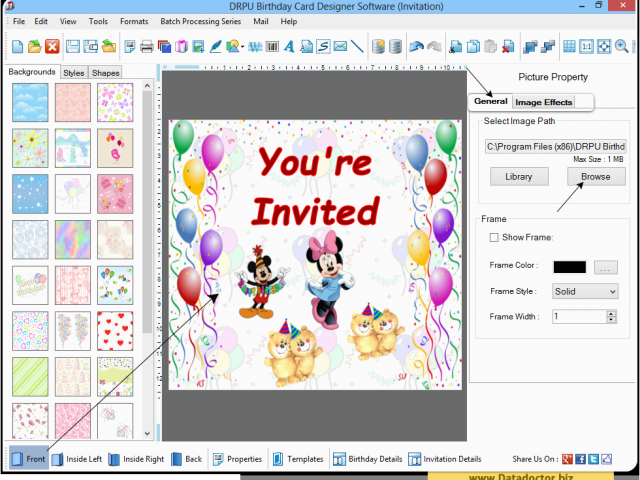
Task: Open the Edit menu
Action: point(41,21)
